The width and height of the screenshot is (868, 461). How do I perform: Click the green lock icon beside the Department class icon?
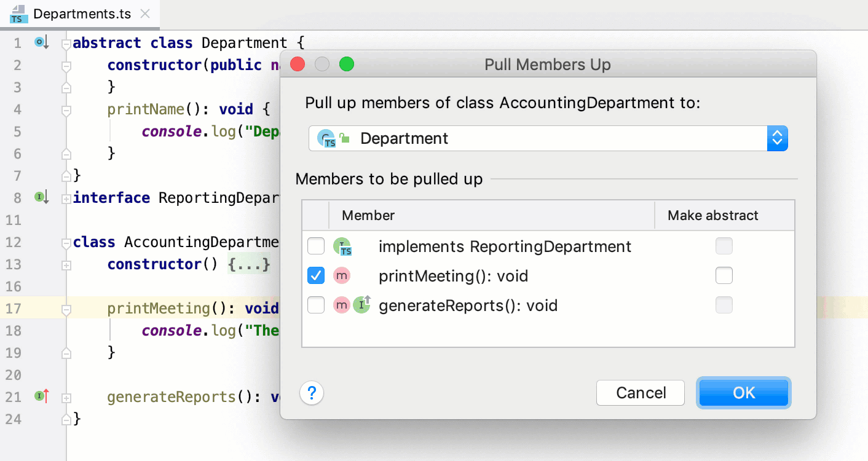pyautogui.click(x=344, y=136)
